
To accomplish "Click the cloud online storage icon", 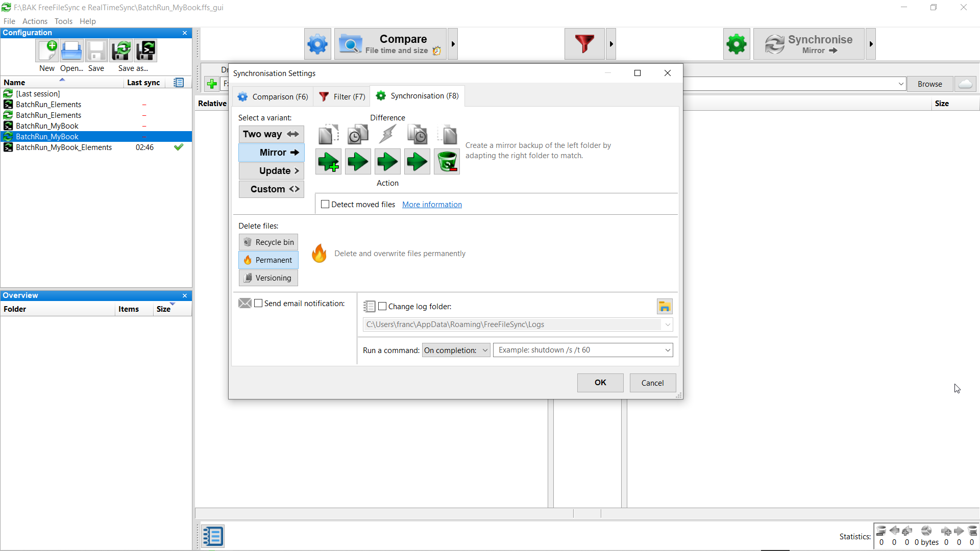I will 965,84.
